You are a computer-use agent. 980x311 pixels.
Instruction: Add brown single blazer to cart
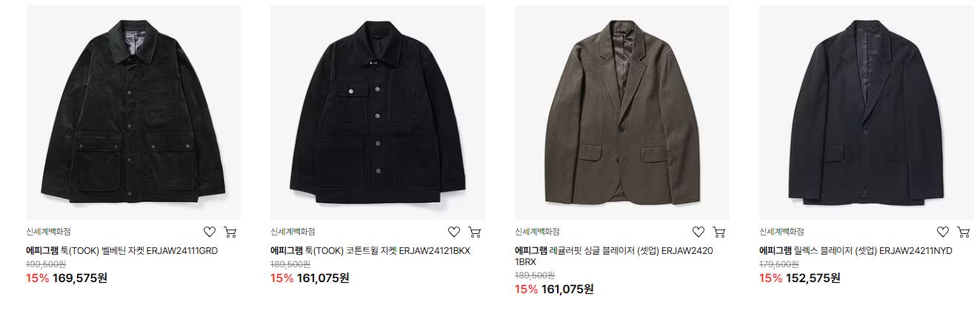click(x=719, y=232)
